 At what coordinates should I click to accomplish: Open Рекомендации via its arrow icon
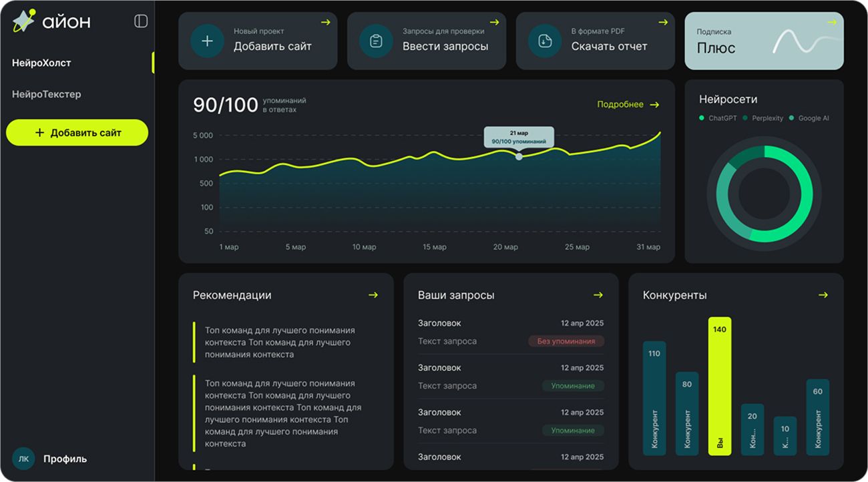coord(373,295)
